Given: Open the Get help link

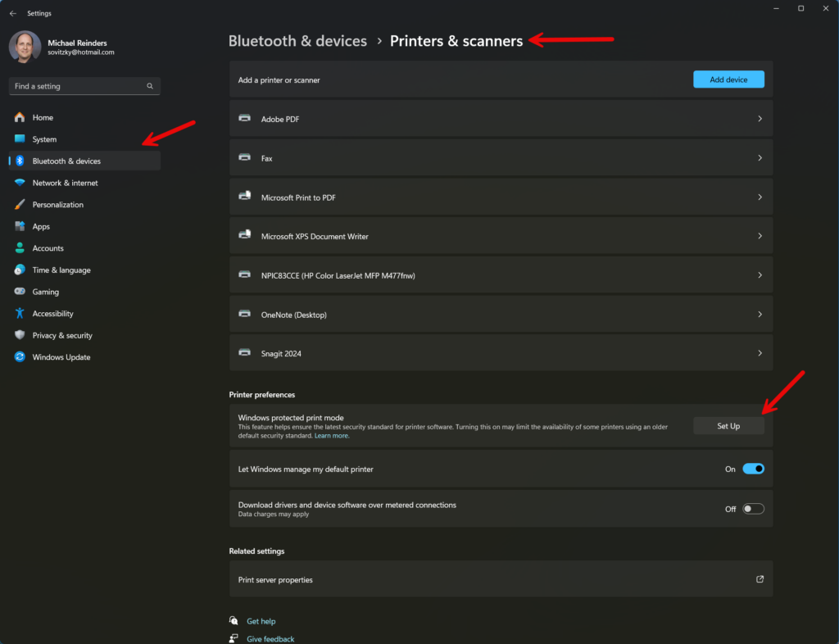Looking at the screenshot, I should click(261, 621).
